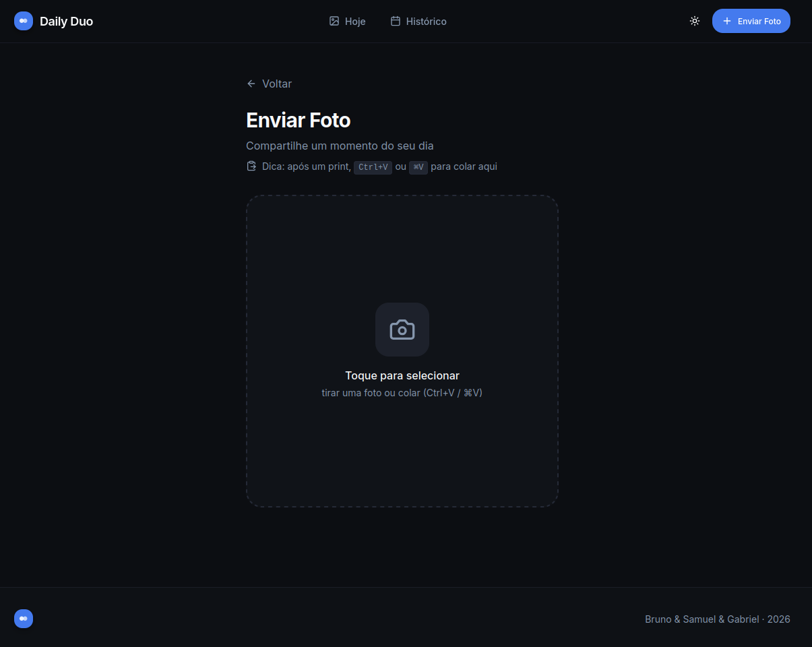
Task: Click the "⌘V" key badge in tip
Action: tap(418, 167)
